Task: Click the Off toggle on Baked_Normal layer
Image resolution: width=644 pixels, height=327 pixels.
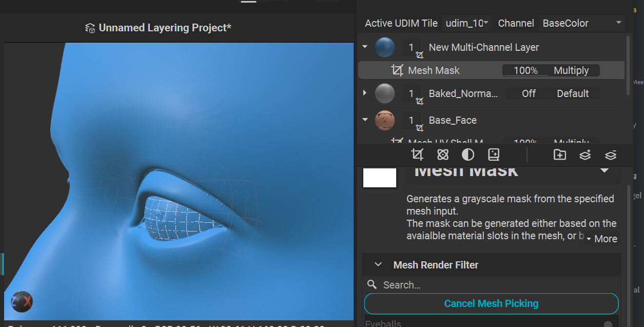Action: click(x=529, y=93)
